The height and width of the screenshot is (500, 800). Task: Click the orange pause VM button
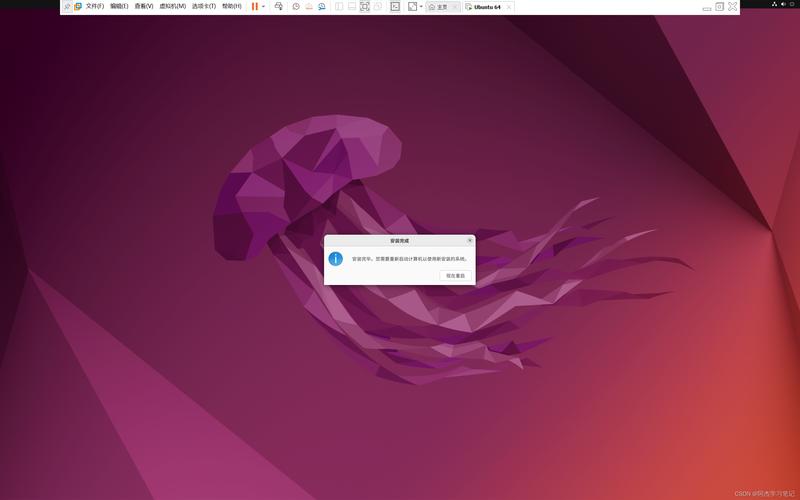(x=255, y=7)
